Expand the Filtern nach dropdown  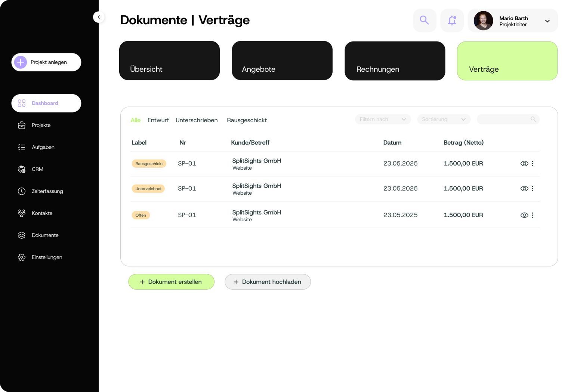point(383,120)
